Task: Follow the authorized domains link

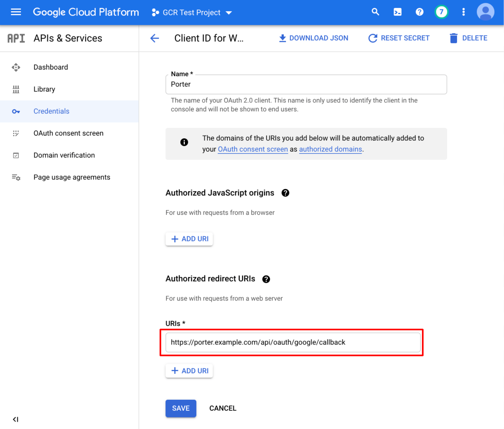Action: point(330,149)
